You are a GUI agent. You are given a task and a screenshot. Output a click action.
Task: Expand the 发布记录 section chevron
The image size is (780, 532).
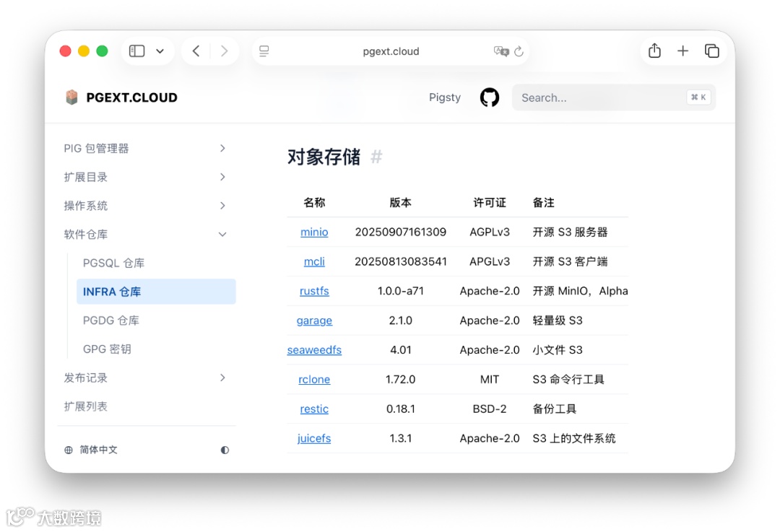pos(222,378)
